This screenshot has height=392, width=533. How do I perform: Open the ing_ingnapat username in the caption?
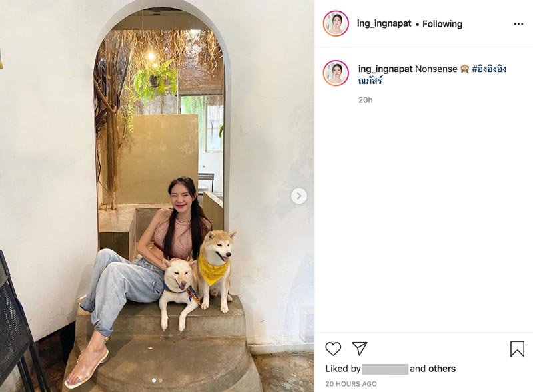pos(386,69)
